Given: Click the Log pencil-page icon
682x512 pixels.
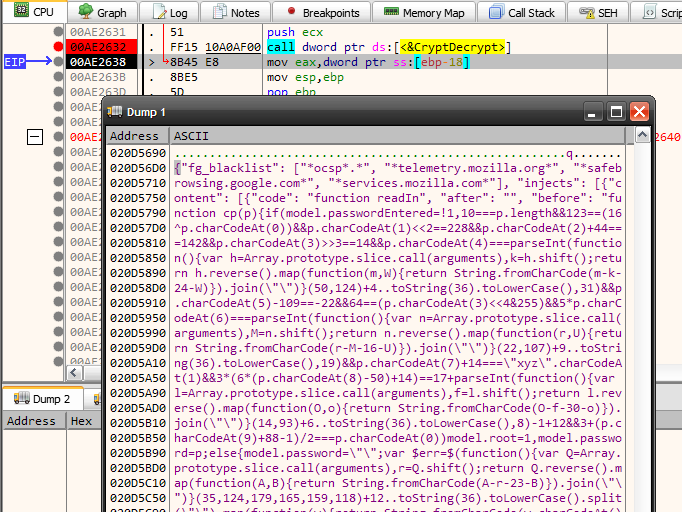Looking at the screenshot, I should pos(160,12).
